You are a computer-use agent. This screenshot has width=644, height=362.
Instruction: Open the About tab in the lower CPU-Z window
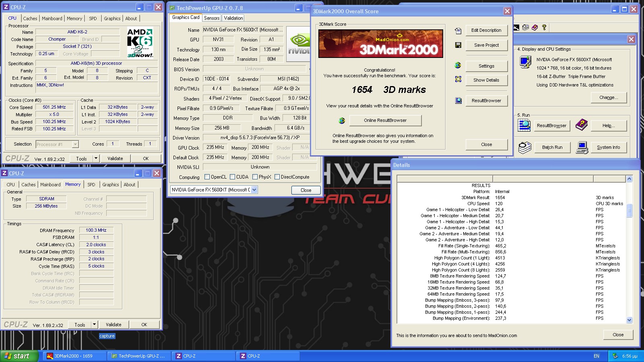130,185
